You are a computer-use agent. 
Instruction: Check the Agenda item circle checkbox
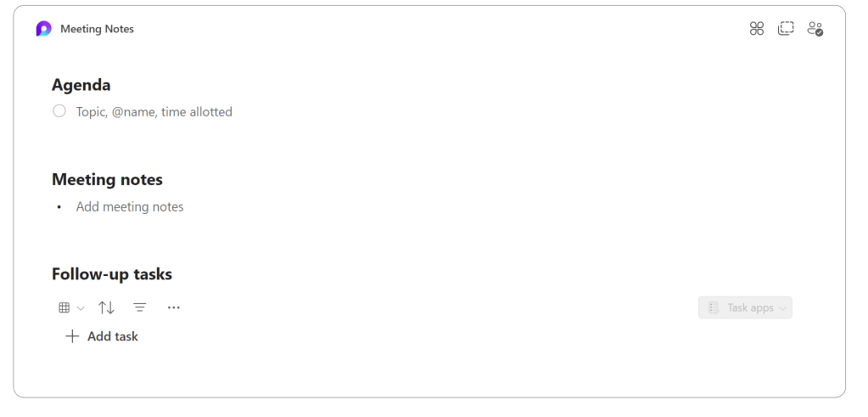59,111
